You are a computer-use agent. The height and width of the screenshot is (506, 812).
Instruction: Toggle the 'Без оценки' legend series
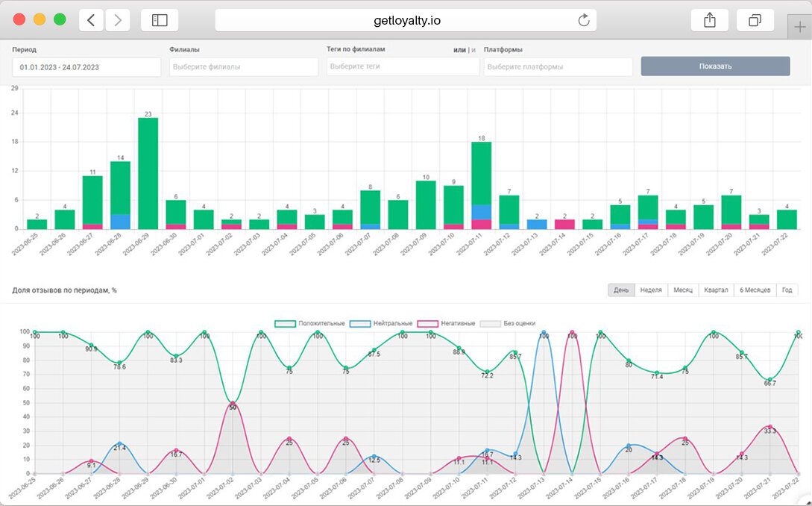point(508,323)
